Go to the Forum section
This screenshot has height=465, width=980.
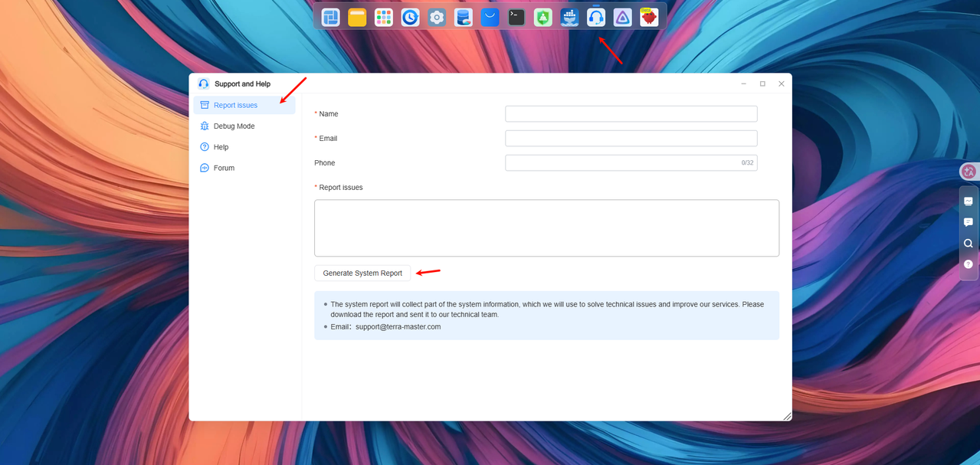click(244, 168)
